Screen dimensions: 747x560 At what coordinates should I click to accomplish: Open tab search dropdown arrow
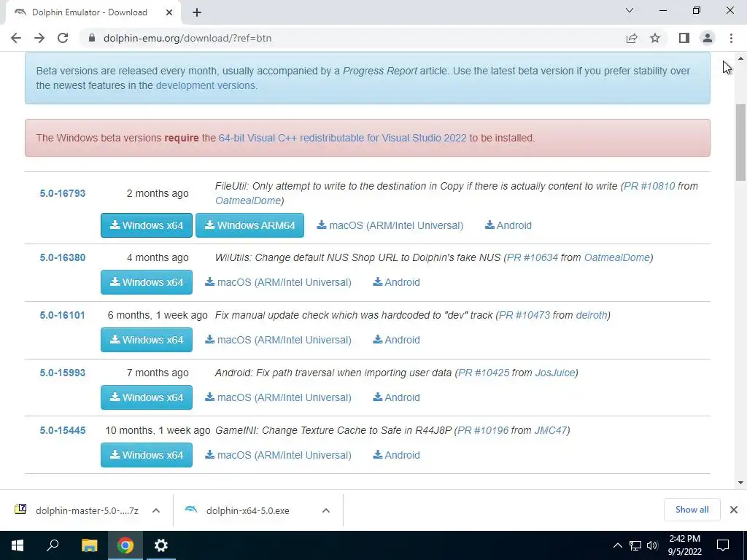(x=630, y=10)
